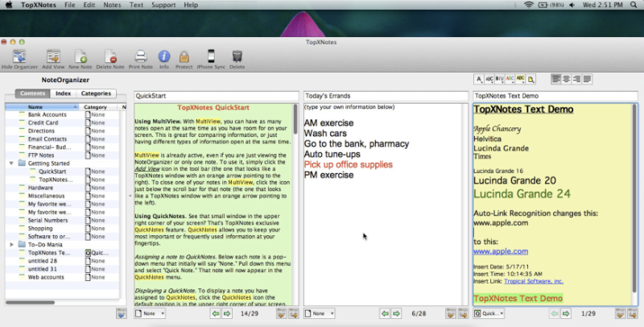The image size is (644, 327).
Task: Switch to the Categories tab
Action: [96, 93]
